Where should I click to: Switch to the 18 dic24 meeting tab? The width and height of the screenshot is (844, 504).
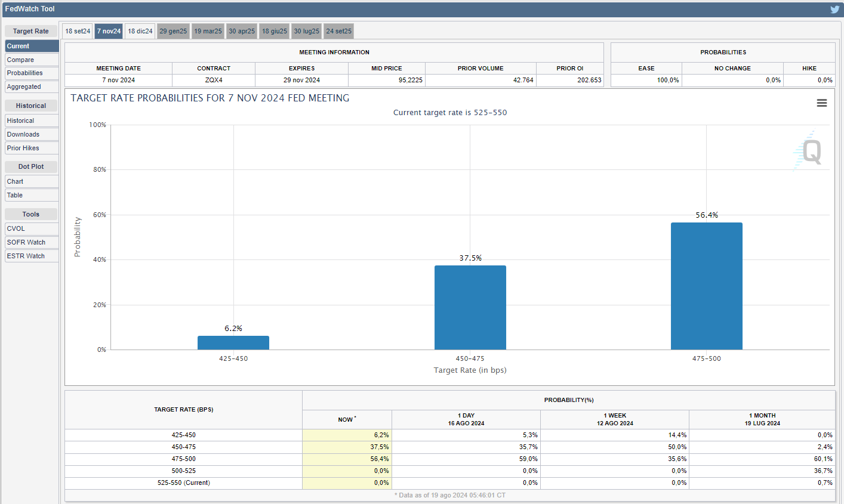[140, 31]
